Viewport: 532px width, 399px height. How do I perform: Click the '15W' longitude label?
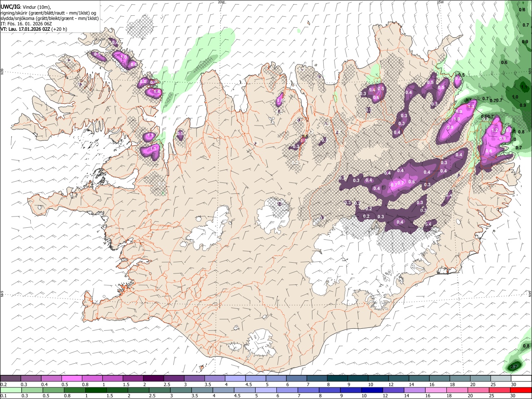click(440, 2)
